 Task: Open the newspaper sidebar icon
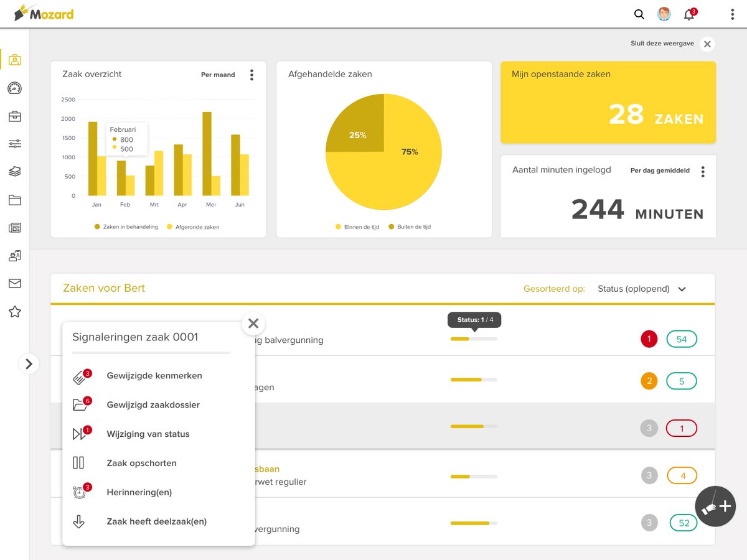[x=15, y=228]
